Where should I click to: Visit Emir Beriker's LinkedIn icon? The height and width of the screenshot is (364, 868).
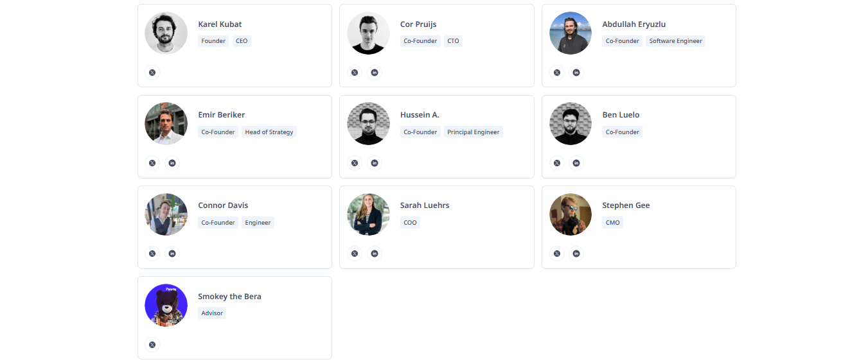[172, 163]
